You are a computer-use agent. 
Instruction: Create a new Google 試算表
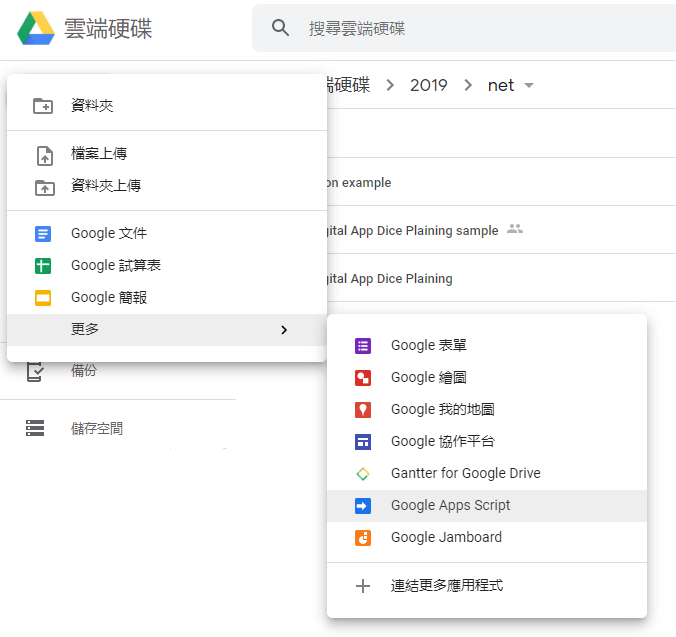167,265
